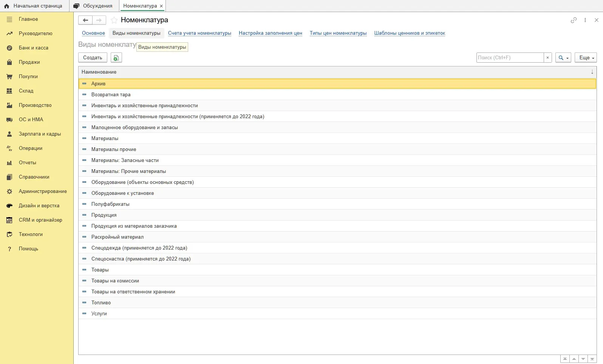Open the Руководителю trend-line icon

(9, 34)
